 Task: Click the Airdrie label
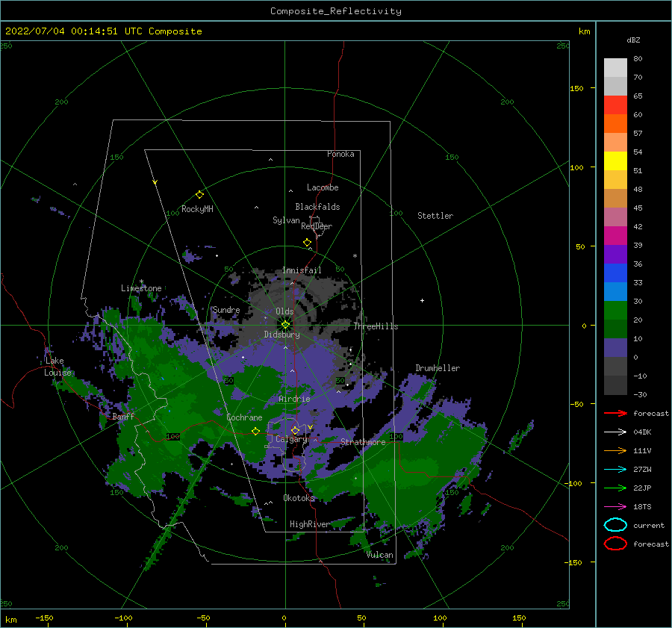tap(294, 399)
